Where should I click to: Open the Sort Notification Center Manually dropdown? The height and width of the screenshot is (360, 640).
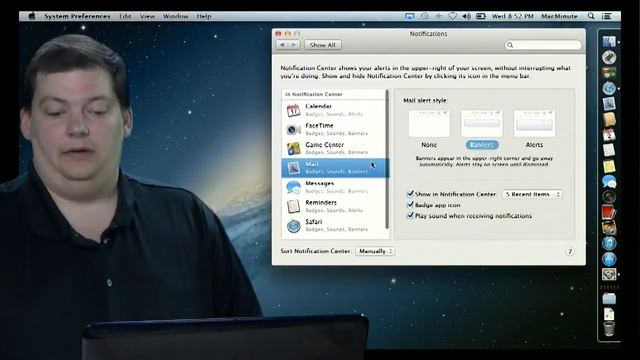point(375,251)
